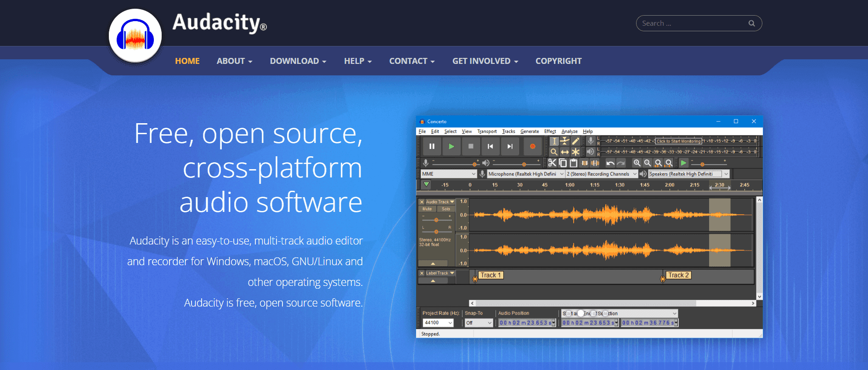The height and width of the screenshot is (370, 868).
Task: Click the Skip to End button
Action: click(x=510, y=146)
